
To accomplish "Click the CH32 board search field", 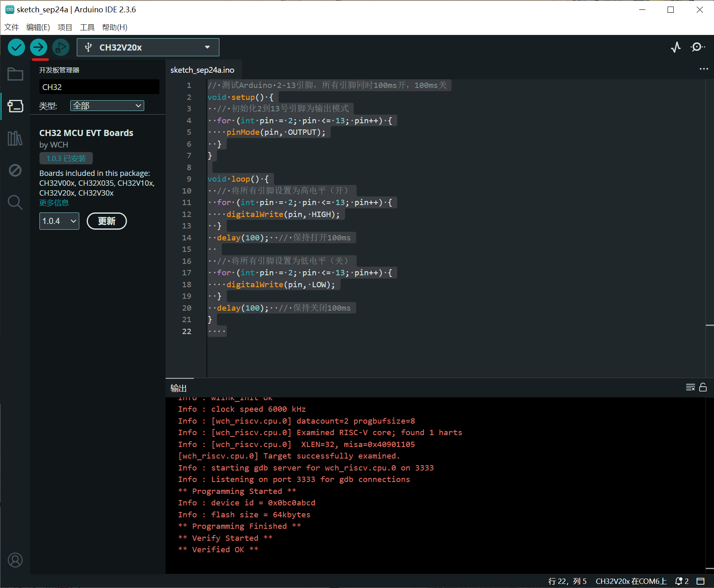I will [x=99, y=87].
